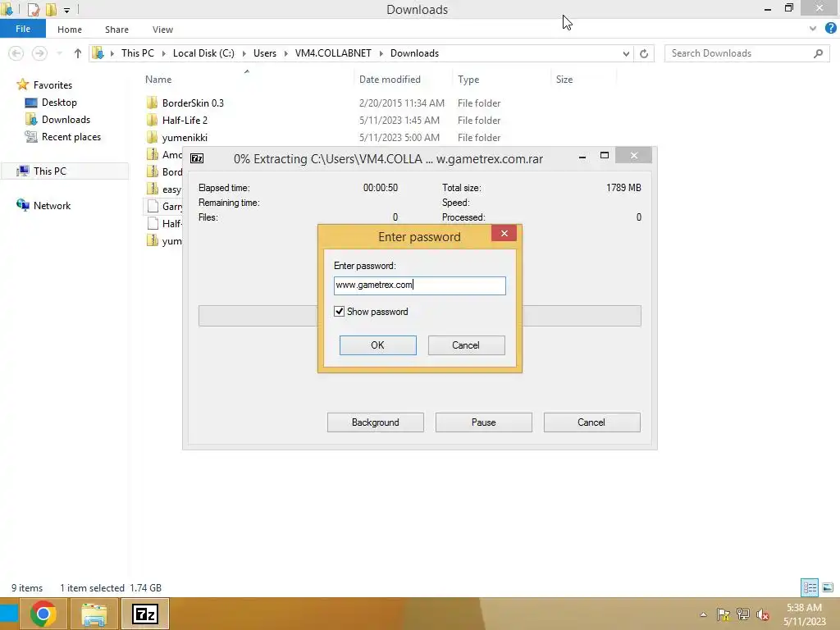Select the easy archive file icon

152,189
